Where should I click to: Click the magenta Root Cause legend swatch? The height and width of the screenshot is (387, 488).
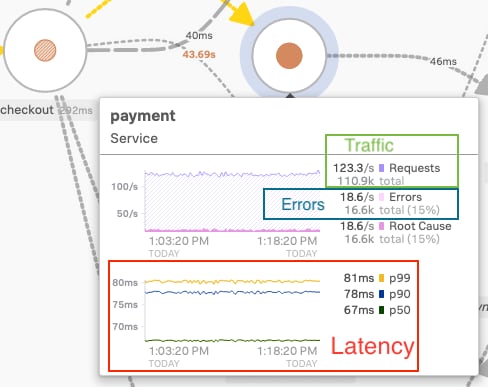[x=382, y=226]
